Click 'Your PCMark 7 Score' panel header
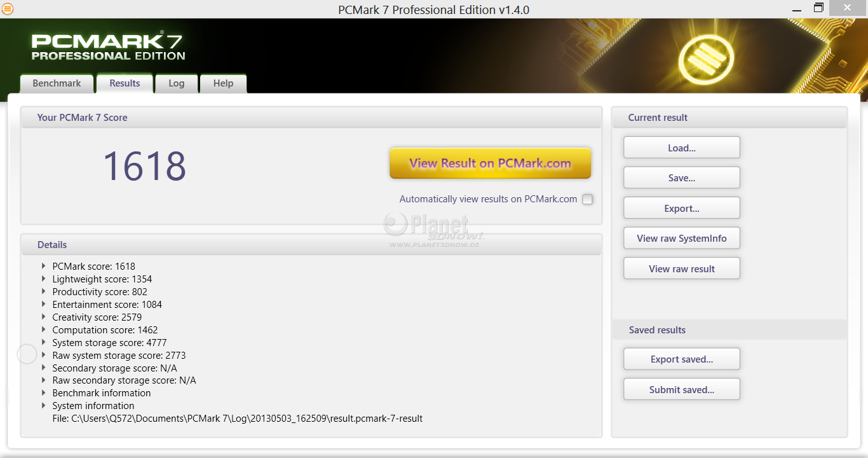868x458 pixels. (311, 118)
